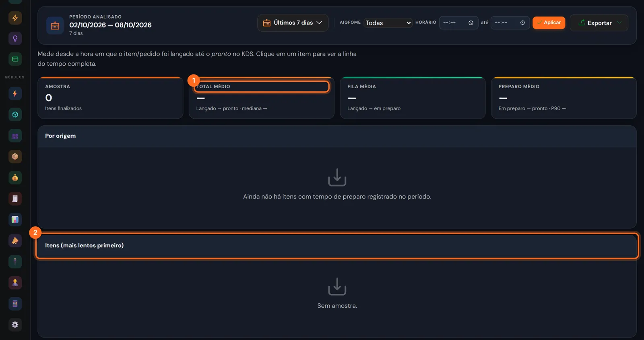The height and width of the screenshot is (340, 644).
Task: Click the Itens (mais lentos primeiro) header
Action: tap(337, 246)
